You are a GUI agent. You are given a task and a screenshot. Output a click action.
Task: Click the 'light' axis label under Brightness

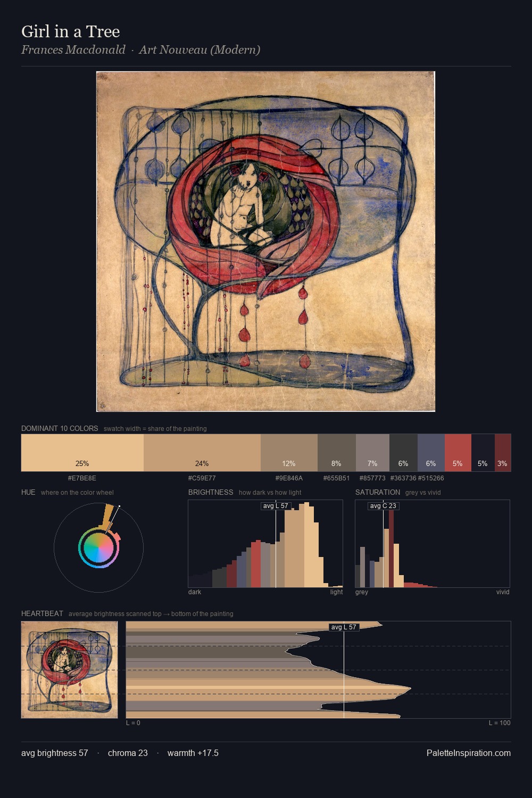(x=337, y=592)
